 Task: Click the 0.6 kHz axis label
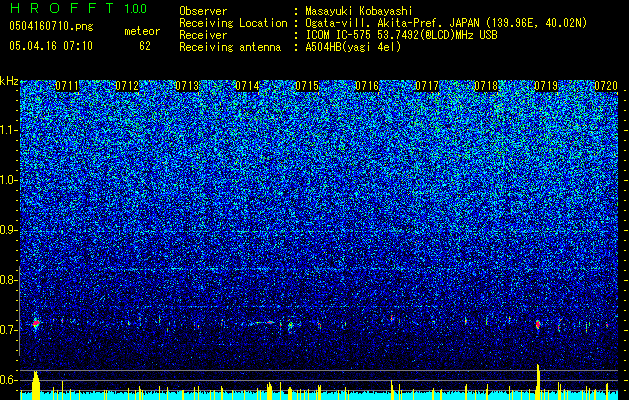pos(9,380)
